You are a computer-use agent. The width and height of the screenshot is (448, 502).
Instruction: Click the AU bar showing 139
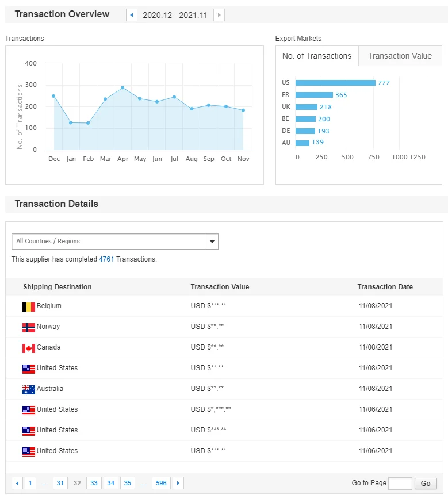pos(303,143)
